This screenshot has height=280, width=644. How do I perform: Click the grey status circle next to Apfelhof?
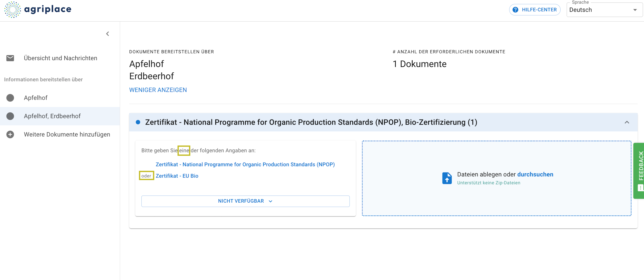10,98
